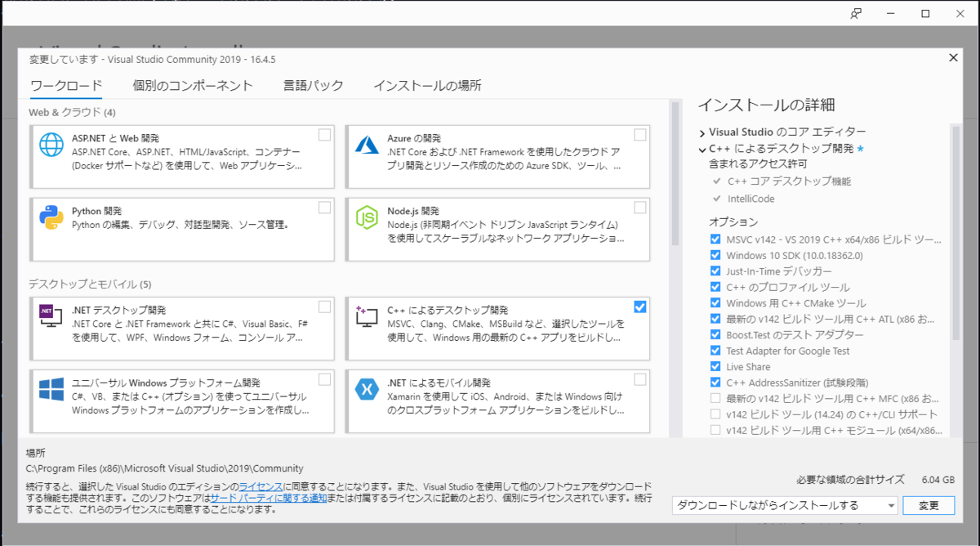
Task: Uncheck Boost.Test のテスト アダプター option
Action: (715, 335)
